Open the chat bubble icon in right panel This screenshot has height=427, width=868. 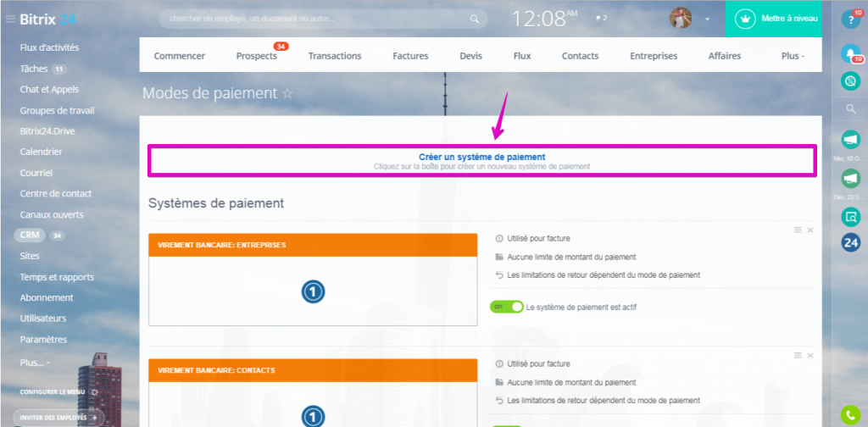850,81
